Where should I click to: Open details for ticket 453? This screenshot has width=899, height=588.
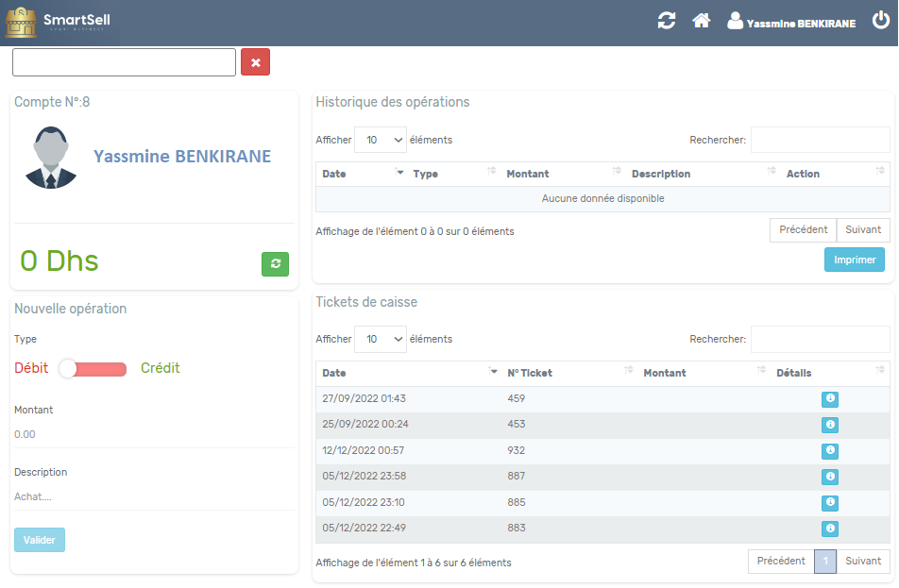830,425
